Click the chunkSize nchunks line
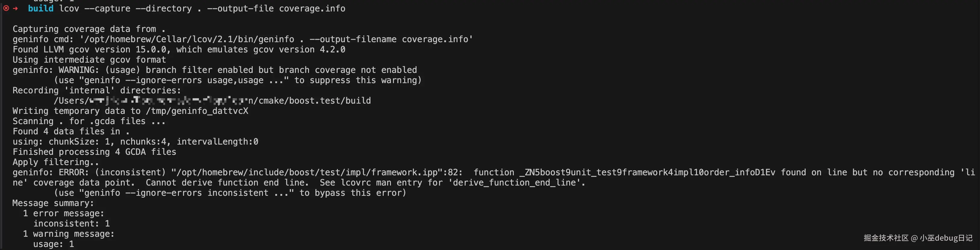The width and height of the screenshot is (980, 250). pos(136,142)
